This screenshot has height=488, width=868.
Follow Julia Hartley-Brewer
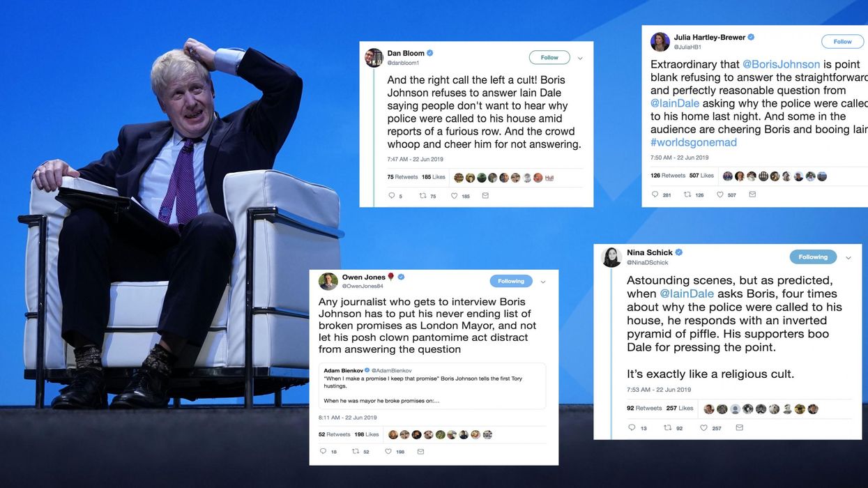point(843,41)
